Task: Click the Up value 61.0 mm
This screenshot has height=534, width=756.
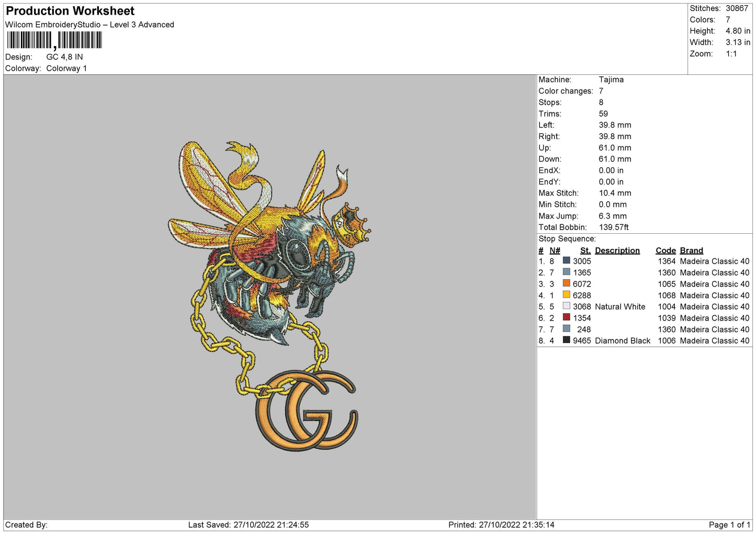Action: point(615,148)
